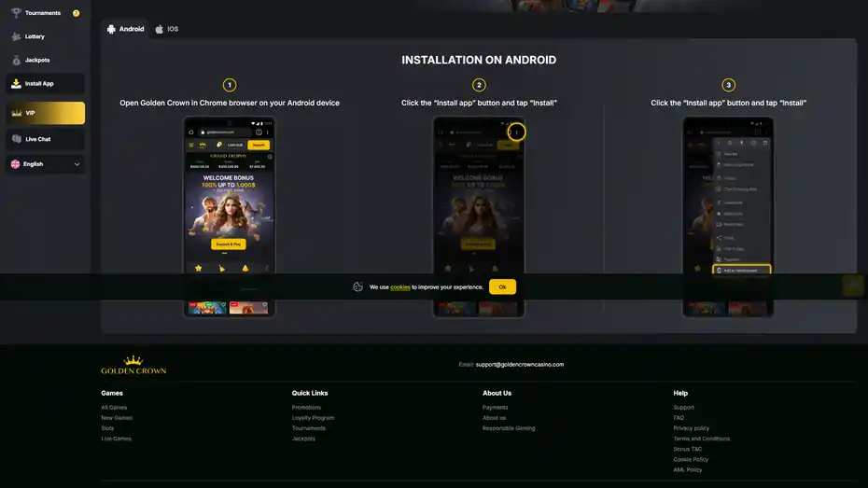Screen dimensions: 868x488
Task: Open the Bonus T&C footer link
Action: click(x=688, y=449)
